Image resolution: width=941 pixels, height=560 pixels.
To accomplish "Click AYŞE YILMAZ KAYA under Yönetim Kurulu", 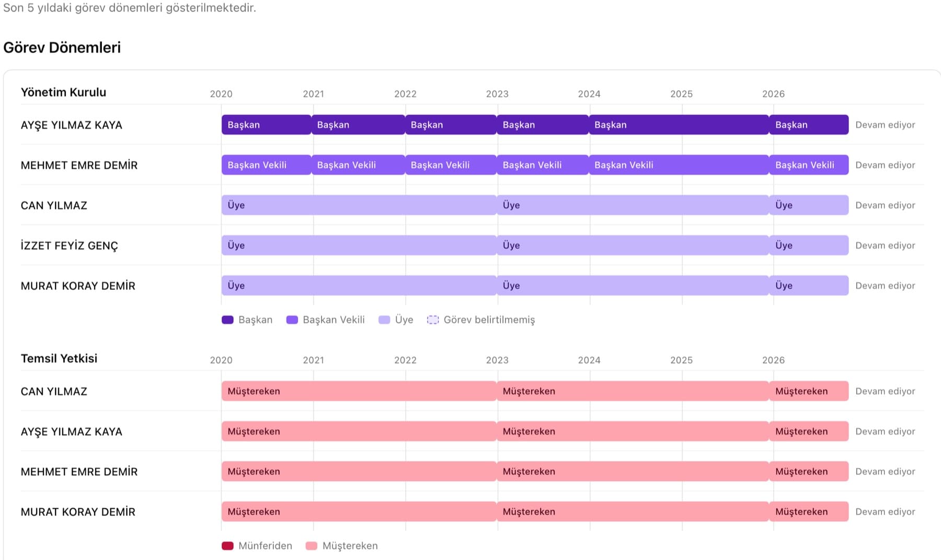I will pos(72,125).
